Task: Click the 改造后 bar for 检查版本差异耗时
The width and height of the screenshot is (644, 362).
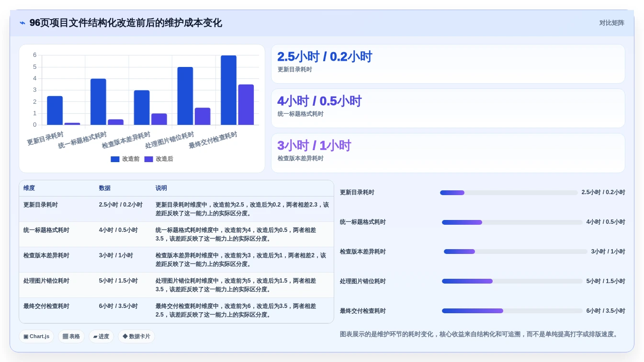Action: (x=159, y=120)
